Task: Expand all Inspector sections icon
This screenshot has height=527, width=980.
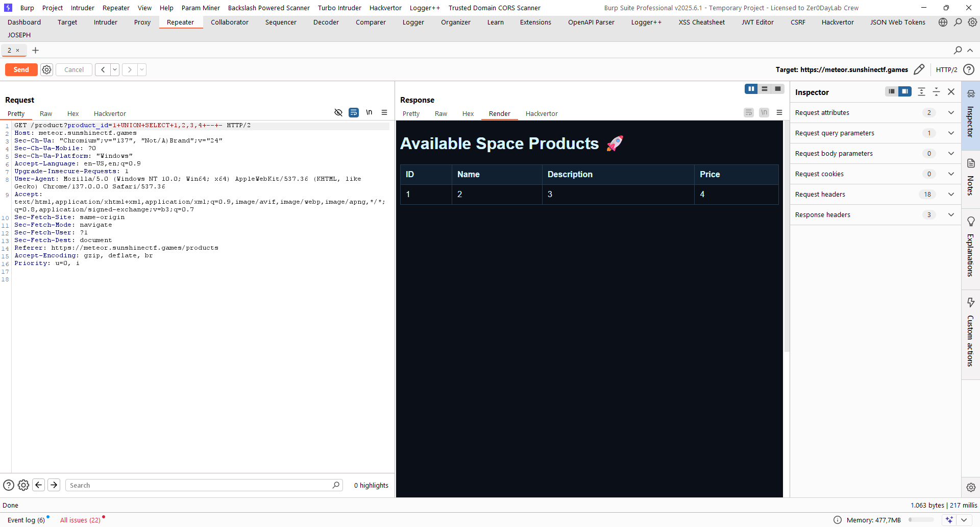Action: pos(921,91)
